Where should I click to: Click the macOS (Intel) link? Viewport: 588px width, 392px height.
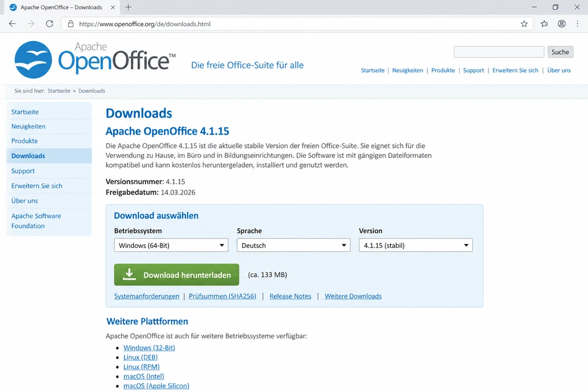point(143,376)
